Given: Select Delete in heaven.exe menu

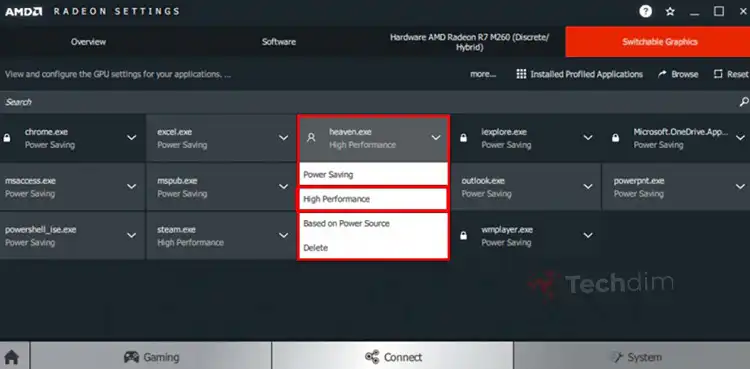Looking at the screenshot, I should (x=373, y=248).
